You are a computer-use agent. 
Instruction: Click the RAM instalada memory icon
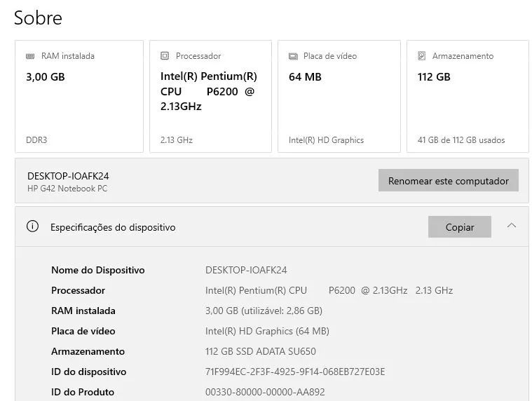[x=30, y=56]
